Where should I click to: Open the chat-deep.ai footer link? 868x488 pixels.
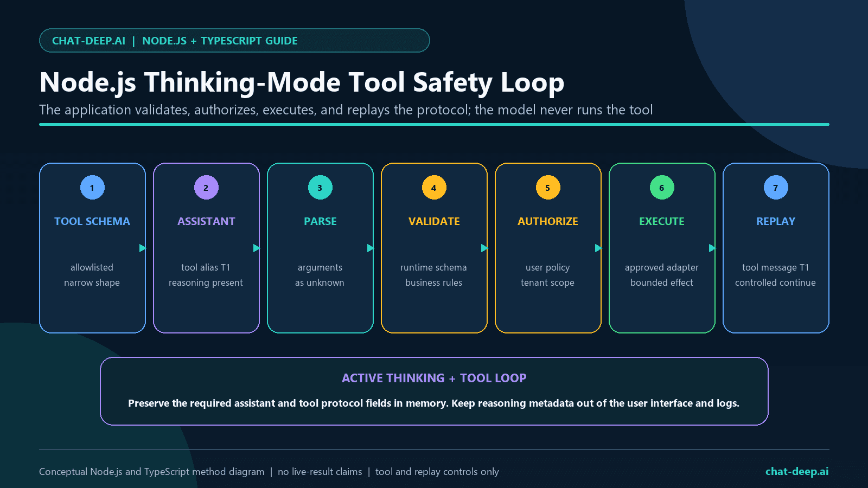(797, 472)
